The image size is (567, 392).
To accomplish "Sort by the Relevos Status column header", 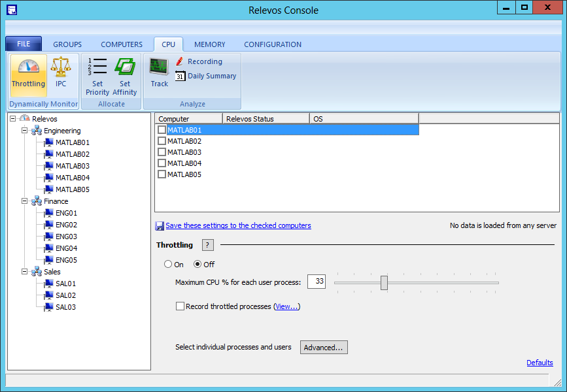I will (266, 118).
